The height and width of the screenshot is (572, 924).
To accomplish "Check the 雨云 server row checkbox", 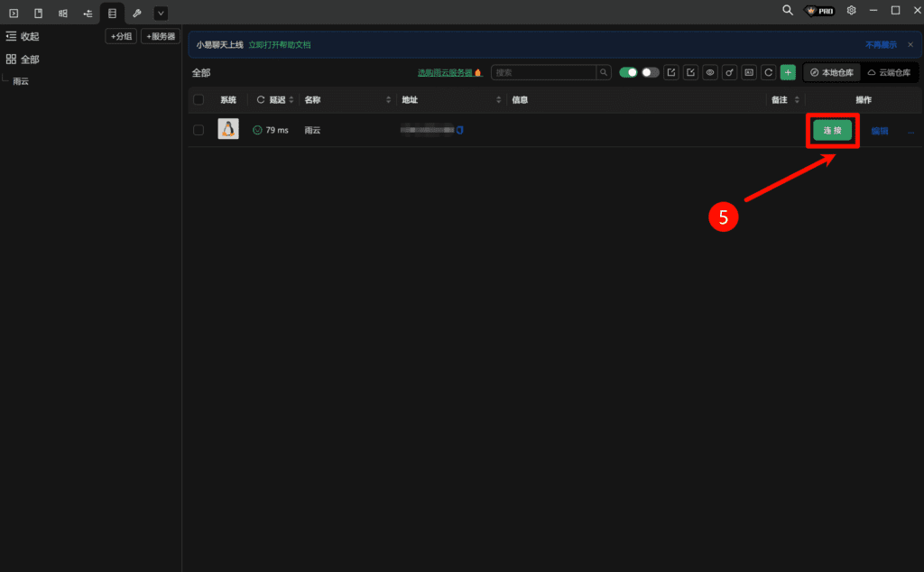I will [197, 129].
